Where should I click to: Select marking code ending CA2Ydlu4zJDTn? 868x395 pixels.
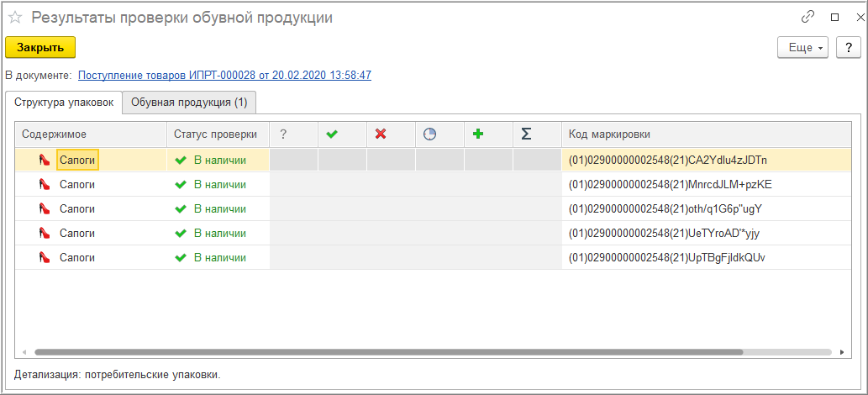pos(668,161)
